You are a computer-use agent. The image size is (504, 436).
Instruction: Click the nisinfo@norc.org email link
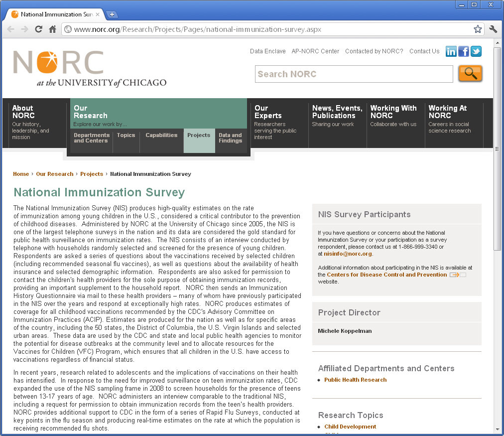[x=348, y=254]
